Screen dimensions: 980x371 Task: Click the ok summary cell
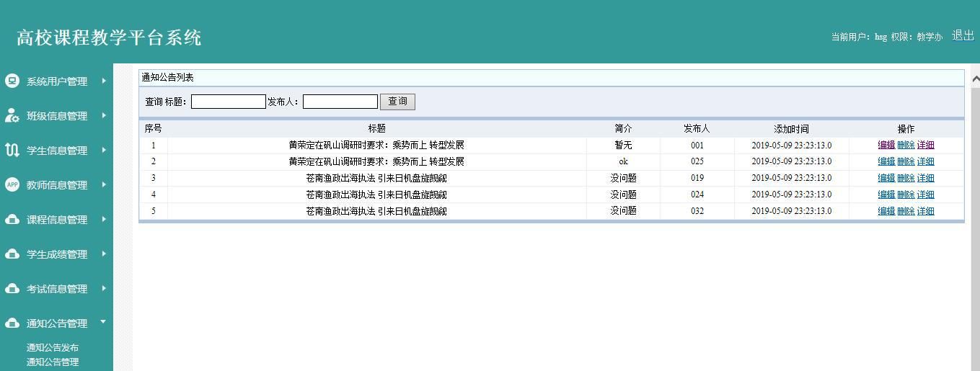coord(623,161)
